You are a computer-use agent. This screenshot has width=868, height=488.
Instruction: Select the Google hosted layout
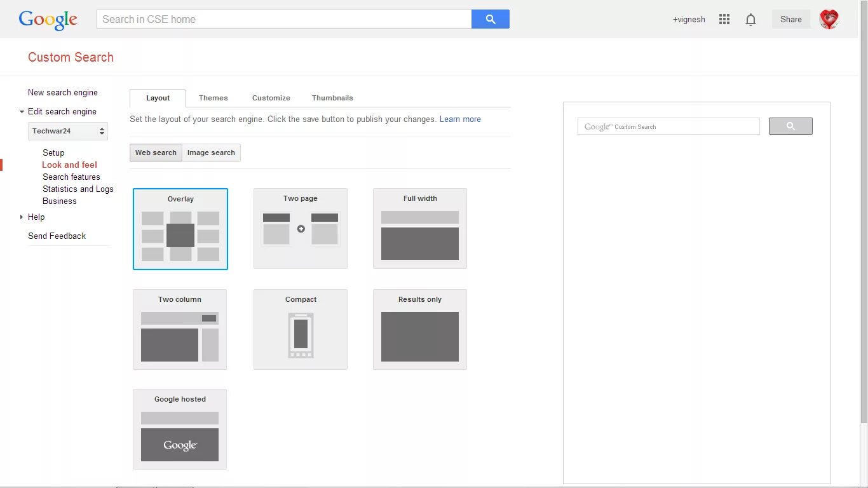(x=180, y=429)
